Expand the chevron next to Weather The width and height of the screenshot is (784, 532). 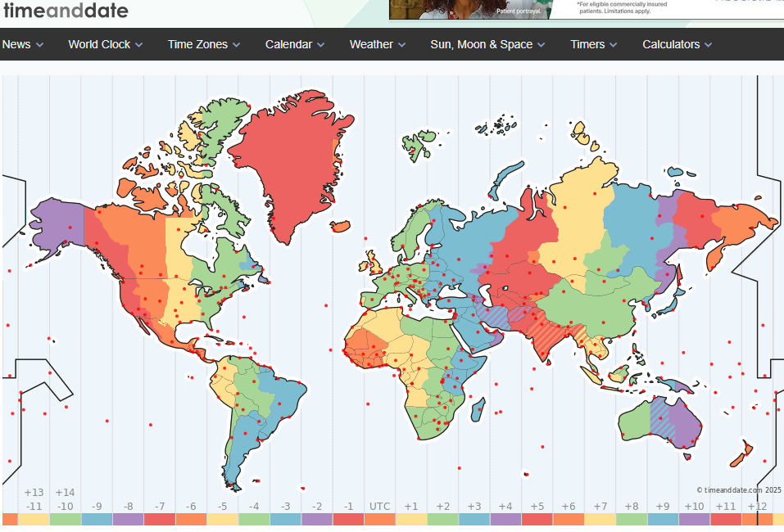[401, 45]
